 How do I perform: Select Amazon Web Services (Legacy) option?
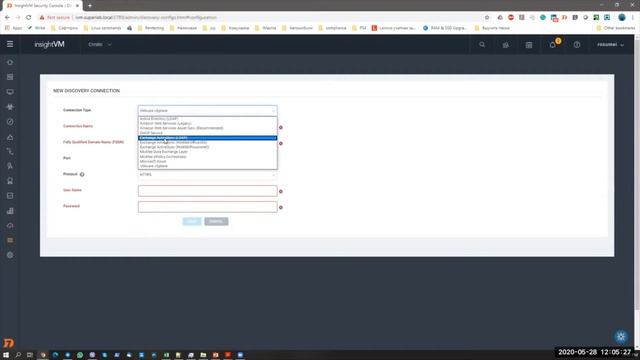tap(207, 123)
